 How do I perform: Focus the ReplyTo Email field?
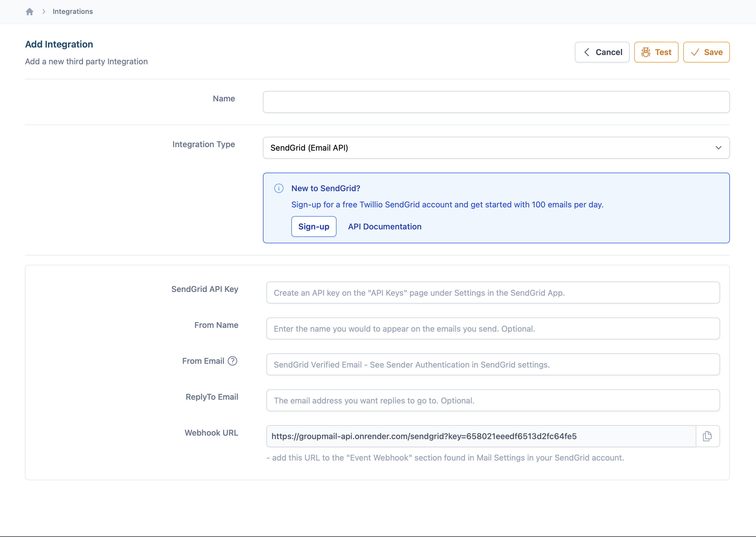[493, 401]
